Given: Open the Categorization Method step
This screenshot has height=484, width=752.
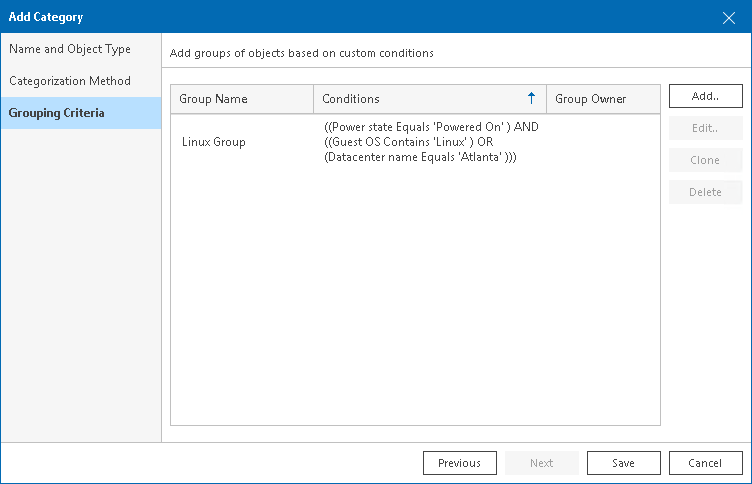Looking at the screenshot, I should click(70, 81).
